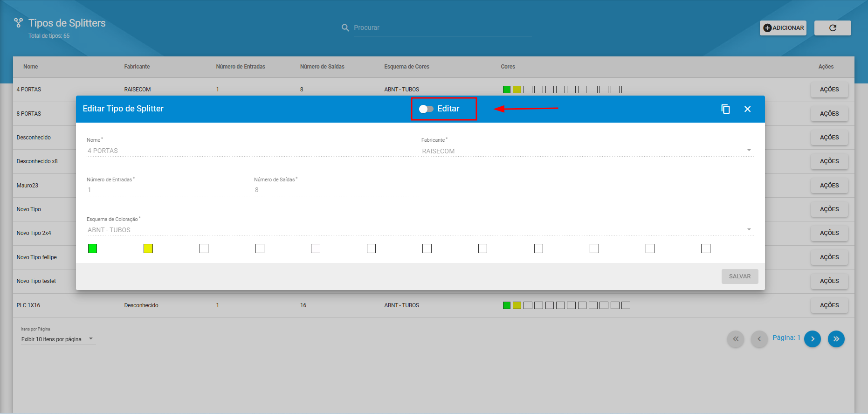Open AÇÕES for the 4 PORTAS row
868x414 pixels.
[829, 90]
